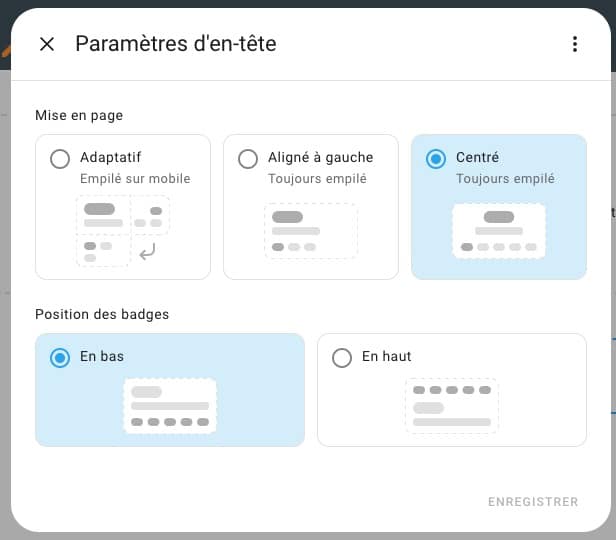The image size is (616, 540).
Task: Close the Paramètres d'en-tête dialog
Action: [46, 44]
